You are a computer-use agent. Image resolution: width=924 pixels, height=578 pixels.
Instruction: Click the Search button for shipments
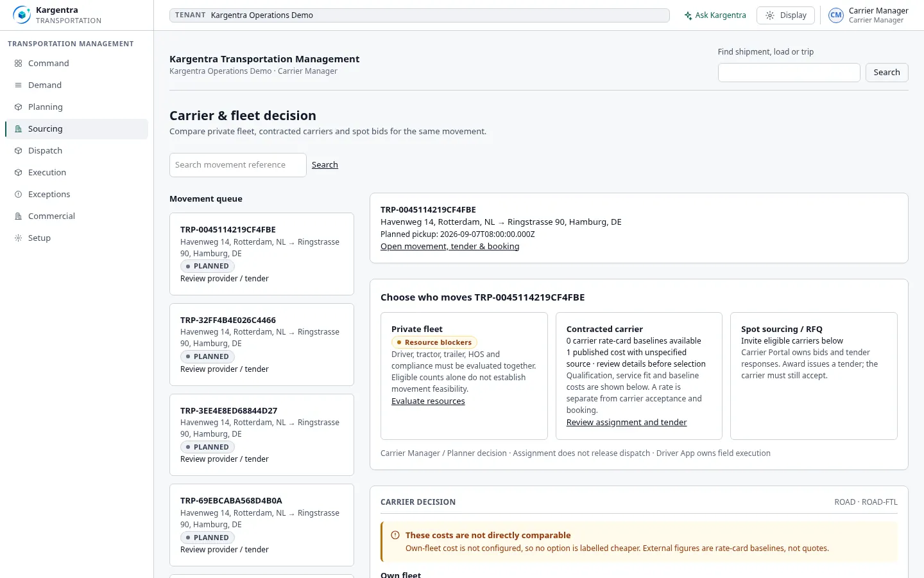point(887,73)
